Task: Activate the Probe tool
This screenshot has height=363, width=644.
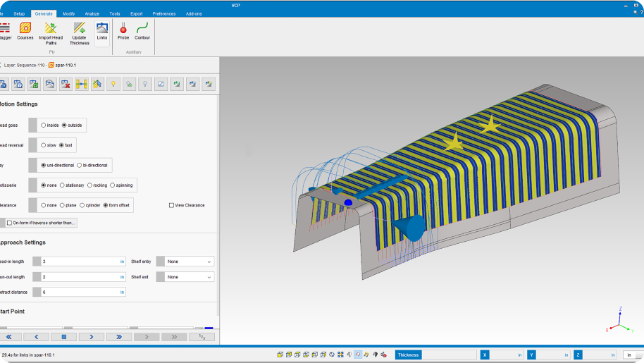Action: tap(123, 31)
